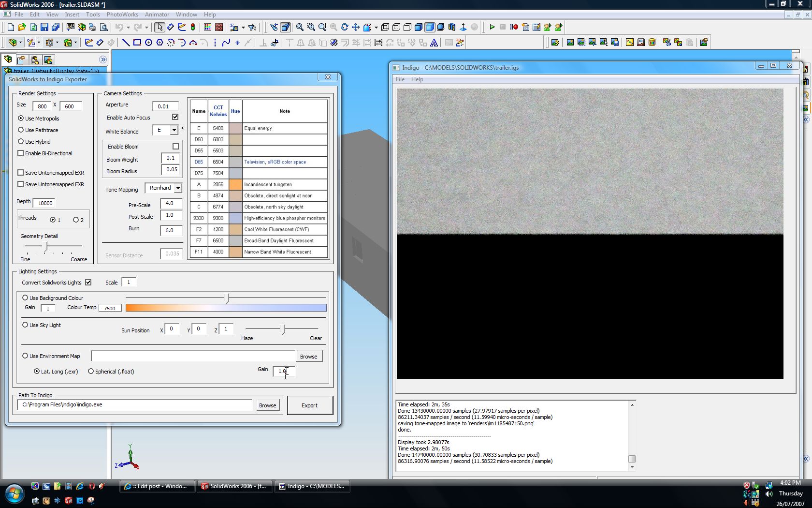Click the Text letter A sketch tool
This screenshot has width=812, height=508.
tap(434, 43)
